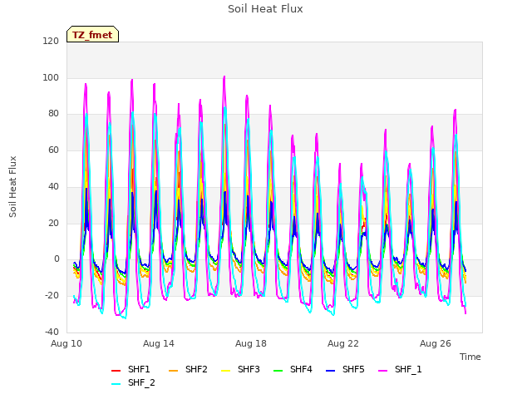Viewport: 532px width, 399px height.
Task: Click the magenta SHF_1 legend color marker
Action: click(x=382, y=371)
